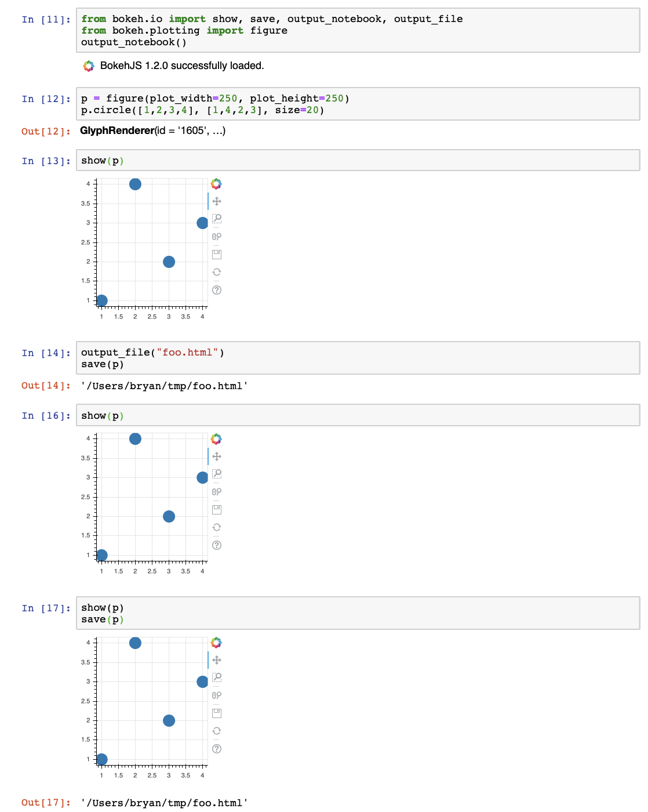Toggle the Box Zoom tool on the third plot
648x812 pixels.
[x=217, y=676]
